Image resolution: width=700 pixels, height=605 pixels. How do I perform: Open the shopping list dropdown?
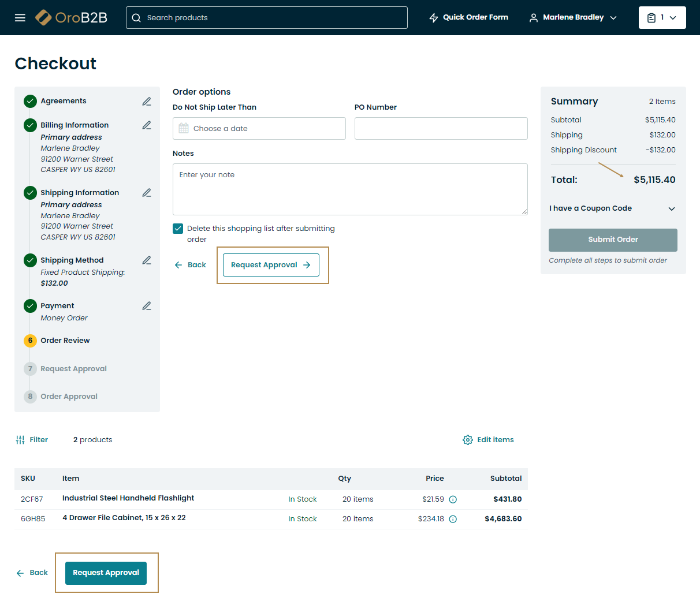(662, 17)
